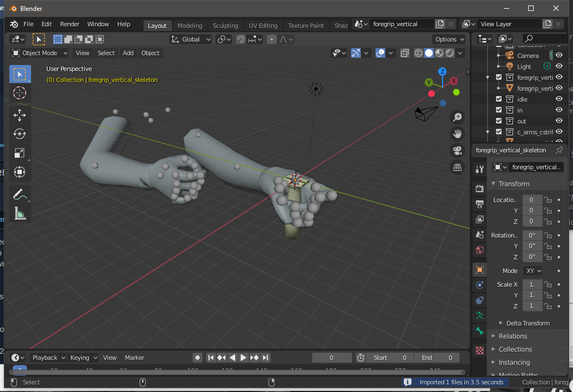Open the Playback dropdown

pyautogui.click(x=47, y=358)
